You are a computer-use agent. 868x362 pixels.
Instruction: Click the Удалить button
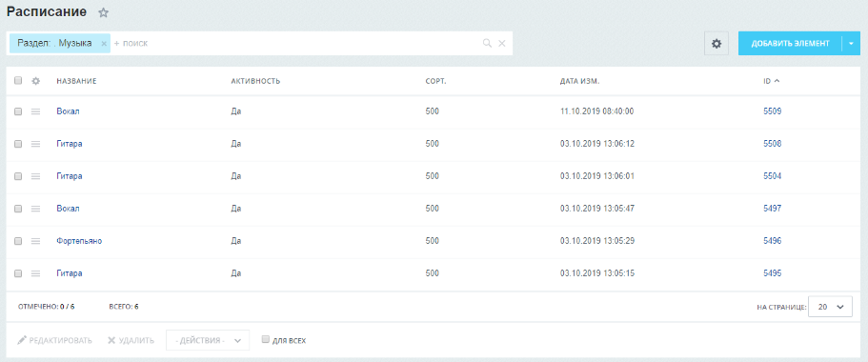[131, 340]
